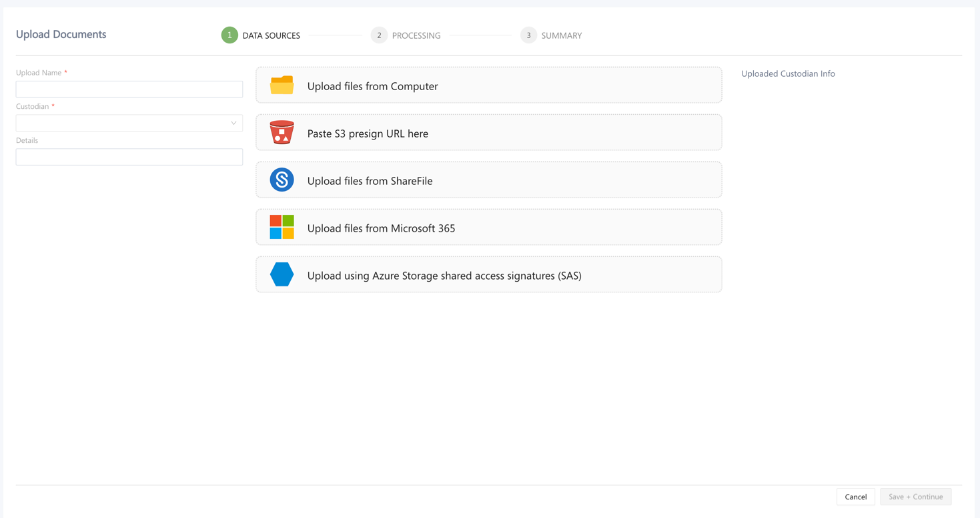
Task: Focus the Details text field
Action: 129,158
